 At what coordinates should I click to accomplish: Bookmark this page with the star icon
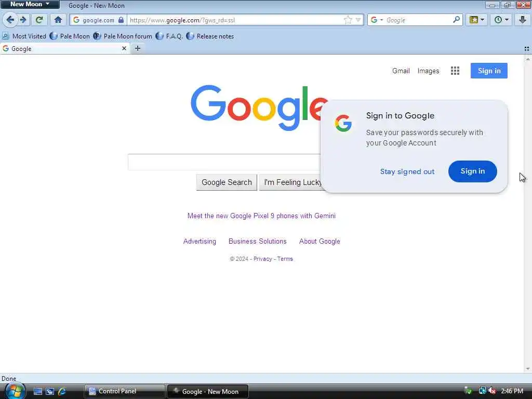(348, 20)
